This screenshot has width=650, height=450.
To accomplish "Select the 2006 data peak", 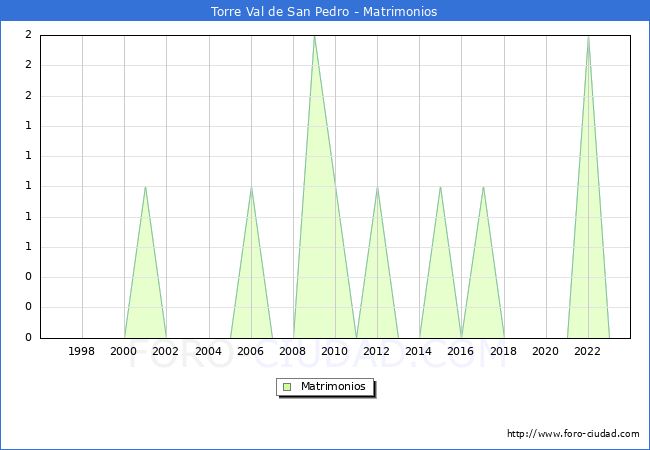I will pos(251,187).
